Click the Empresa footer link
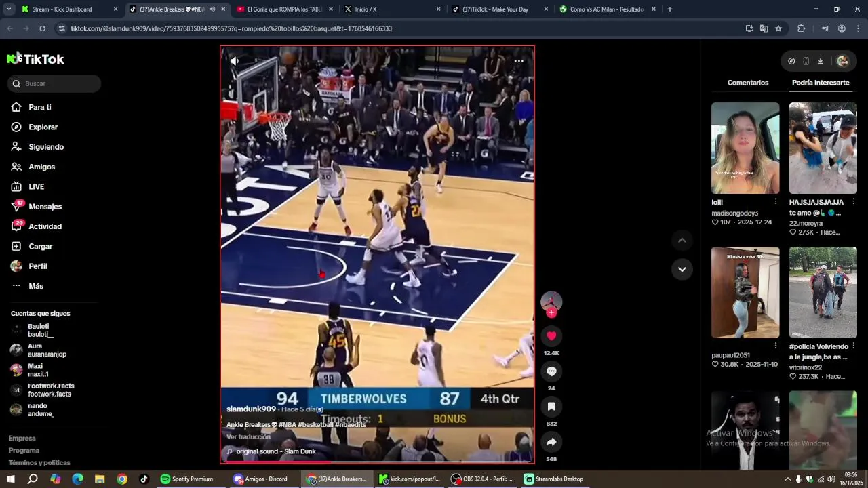Viewport: 868px width, 488px height. (x=22, y=439)
